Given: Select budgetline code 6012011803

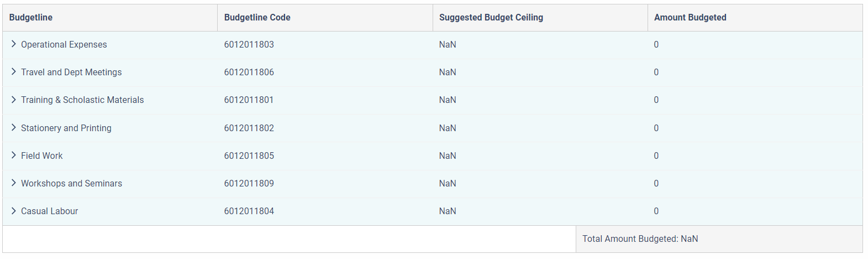Looking at the screenshot, I should (x=249, y=44).
